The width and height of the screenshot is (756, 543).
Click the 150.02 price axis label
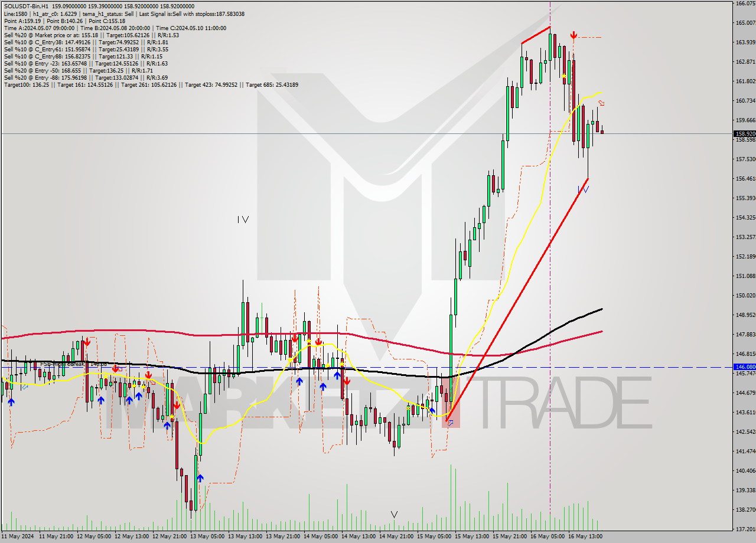pyautogui.click(x=745, y=295)
